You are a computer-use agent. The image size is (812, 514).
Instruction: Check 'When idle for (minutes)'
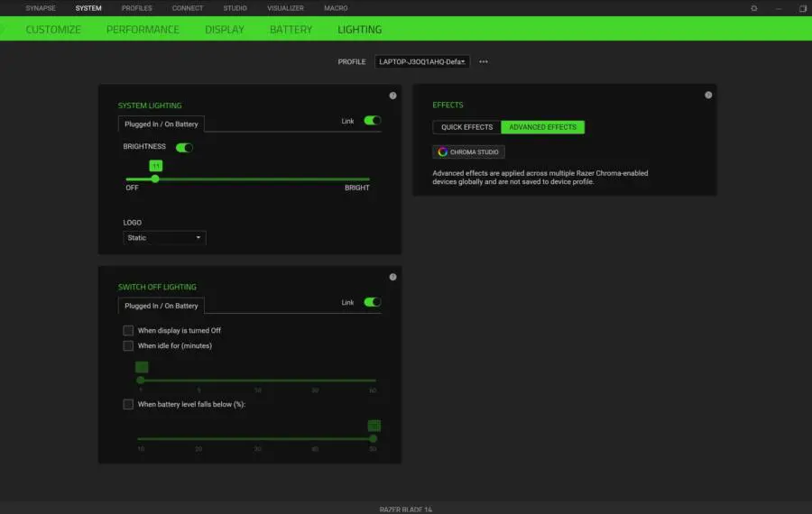128,345
